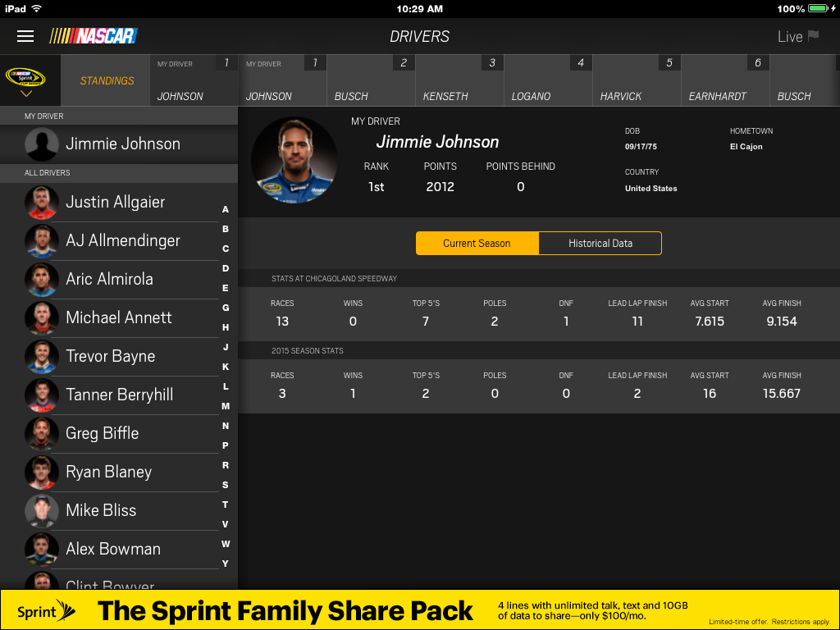The height and width of the screenshot is (630, 840).
Task: Open Live flag view
Action: [798, 36]
